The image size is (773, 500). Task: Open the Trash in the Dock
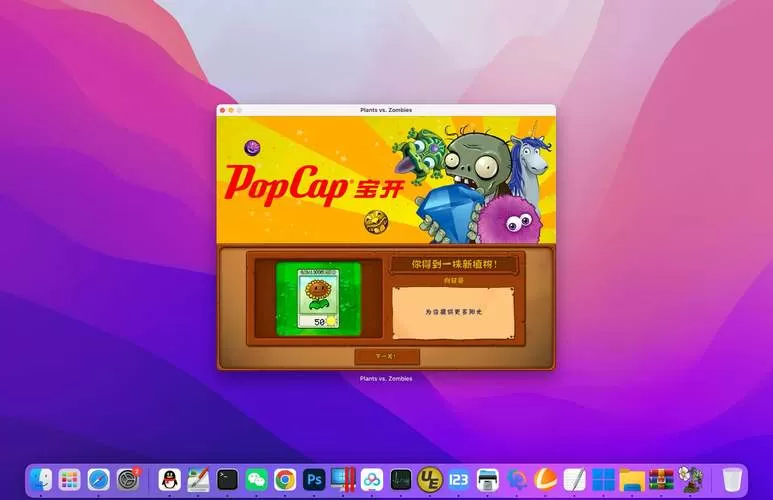[733, 479]
